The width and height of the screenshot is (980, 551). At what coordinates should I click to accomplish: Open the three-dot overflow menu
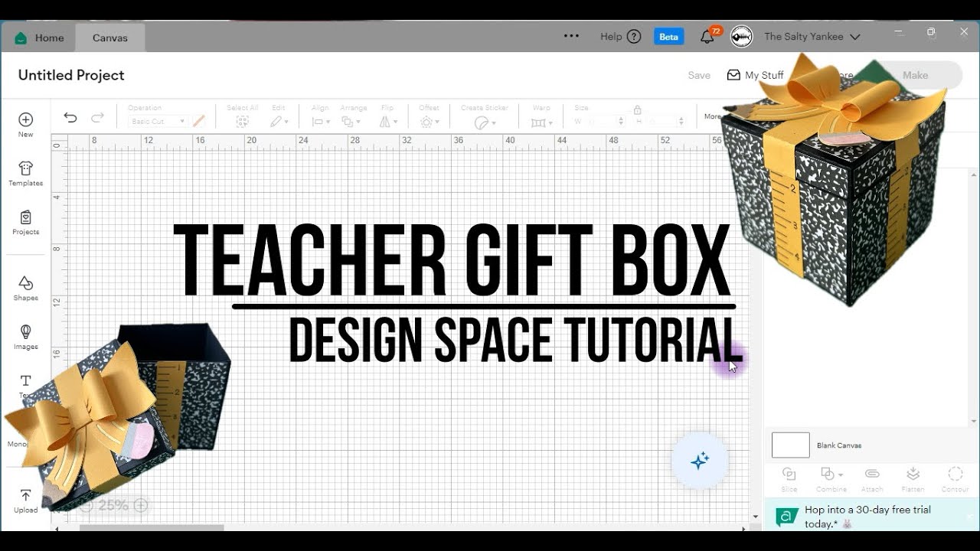click(x=571, y=36)
